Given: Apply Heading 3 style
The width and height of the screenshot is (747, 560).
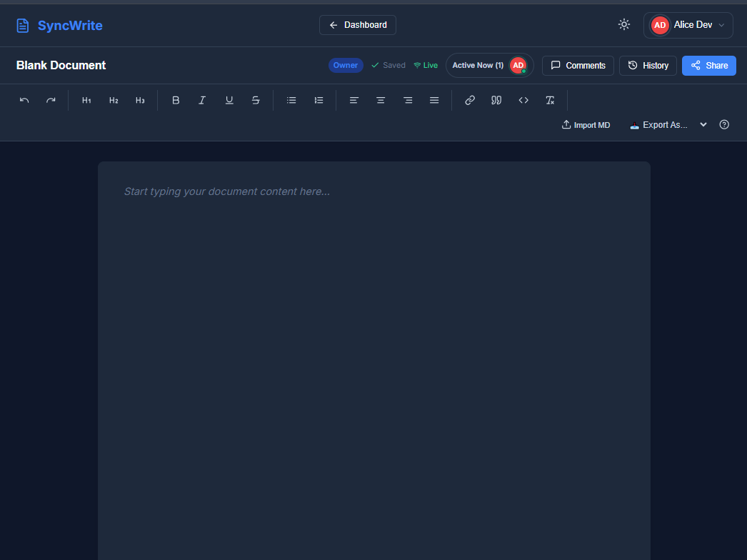Looking at the screenshot, I should [140, 100].
